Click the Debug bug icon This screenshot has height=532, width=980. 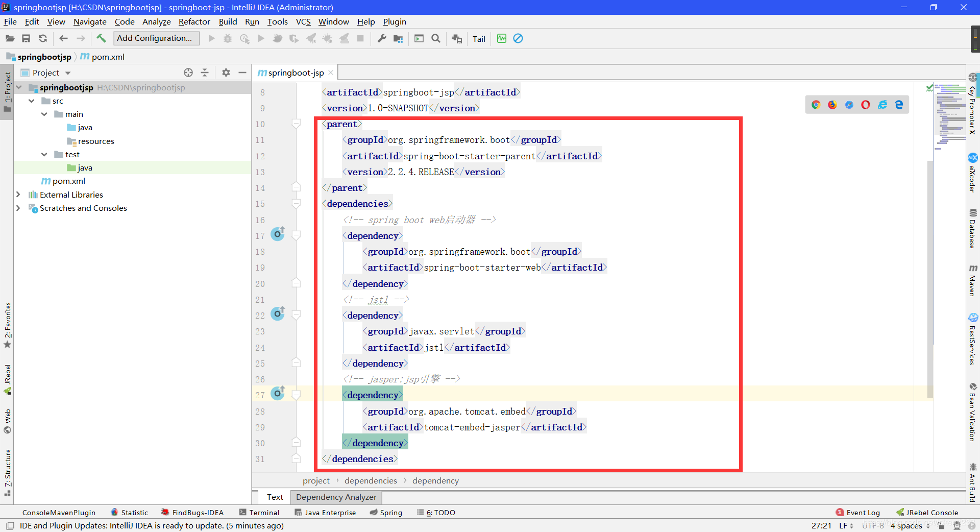pos(228,38)
